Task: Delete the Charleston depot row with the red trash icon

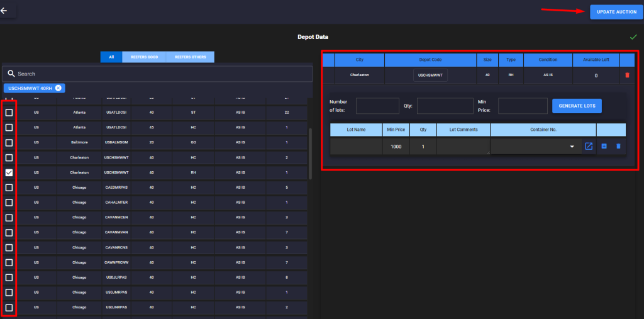Action: click(626, 76)
